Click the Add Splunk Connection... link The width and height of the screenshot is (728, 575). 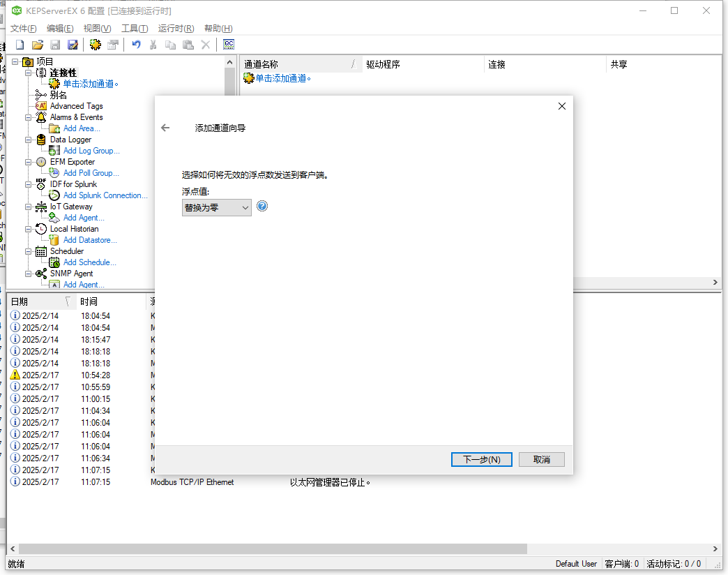click(105, 195)
